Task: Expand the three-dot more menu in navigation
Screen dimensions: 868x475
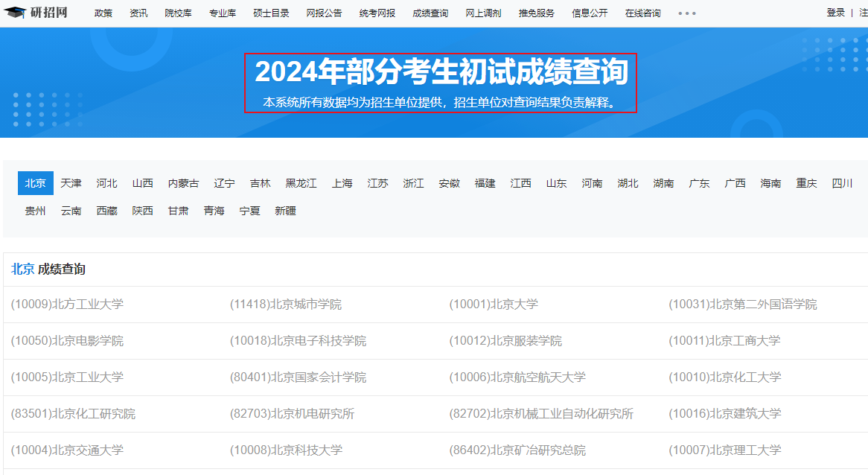Action: pos(686,13)
